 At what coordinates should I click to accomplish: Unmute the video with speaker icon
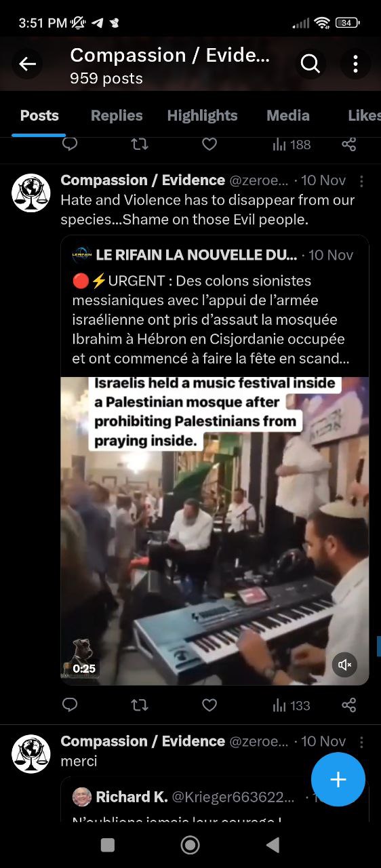(x=344, y=665)
